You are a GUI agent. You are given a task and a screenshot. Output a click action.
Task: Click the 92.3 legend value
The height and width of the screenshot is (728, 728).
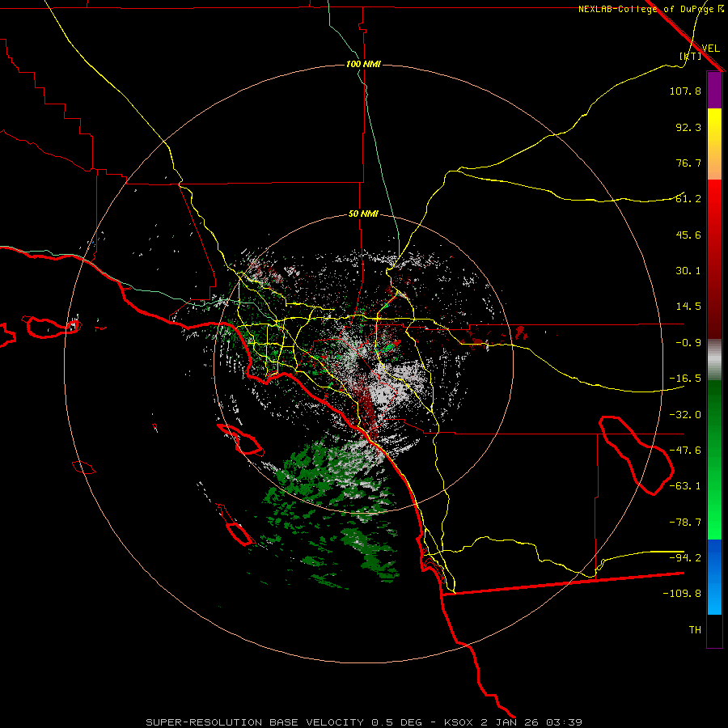(688, 127)
